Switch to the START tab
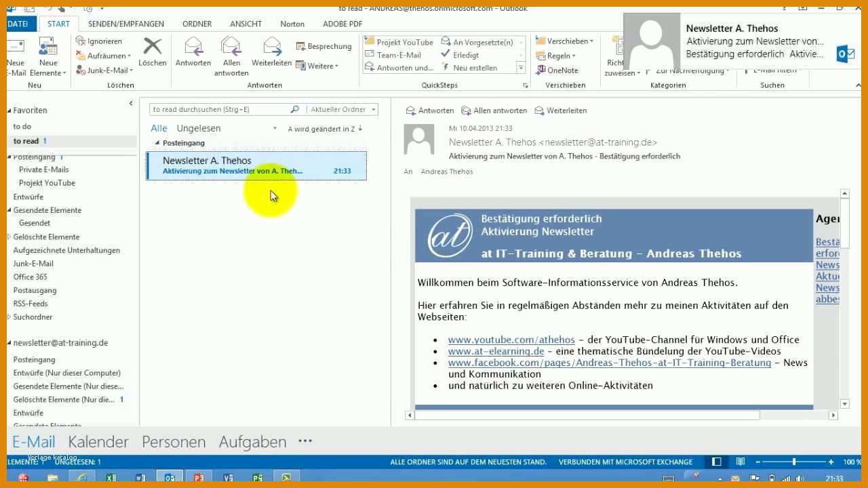The image size is (868, 488). tap(58, 24)
